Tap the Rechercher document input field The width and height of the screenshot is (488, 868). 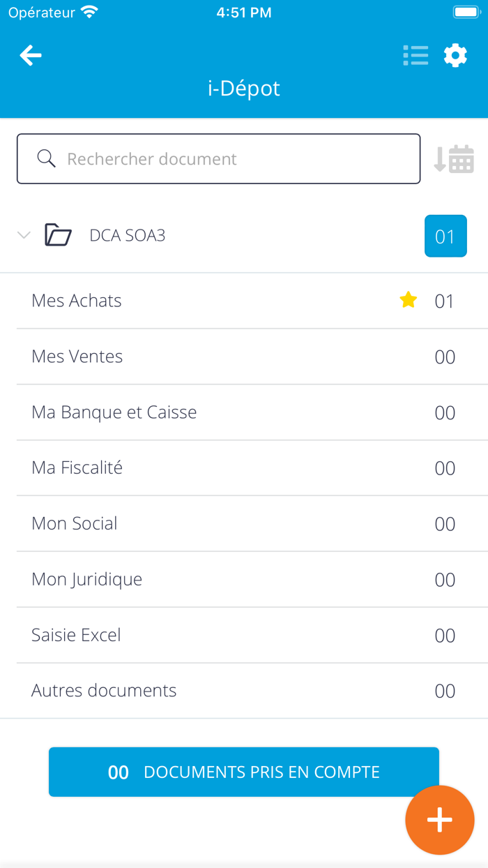click(x=209, y=158)
